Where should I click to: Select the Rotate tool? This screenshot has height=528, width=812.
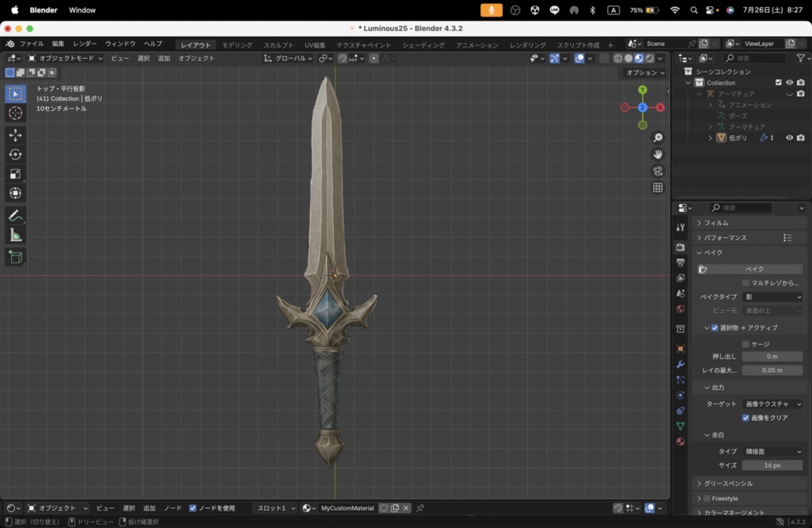tap(16, 154)
